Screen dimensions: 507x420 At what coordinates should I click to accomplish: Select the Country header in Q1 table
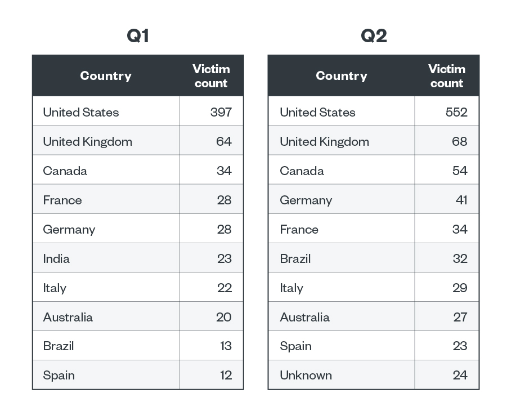[106, 76]
